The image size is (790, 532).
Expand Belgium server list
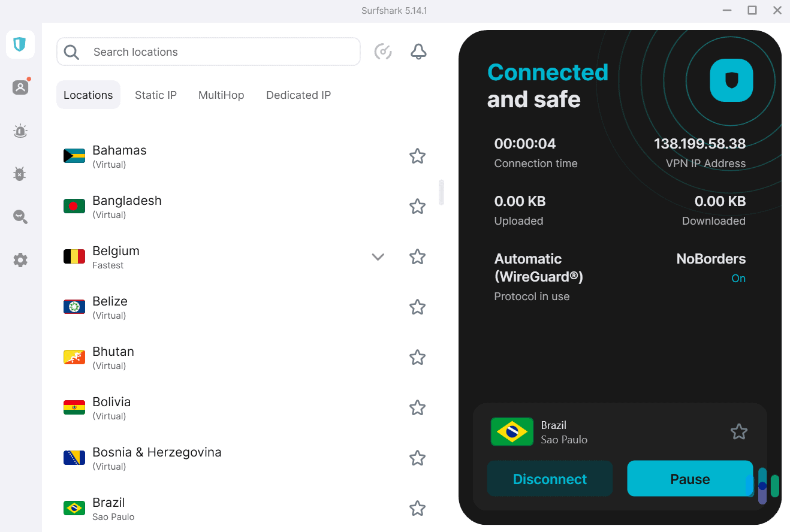click(378, 256)
